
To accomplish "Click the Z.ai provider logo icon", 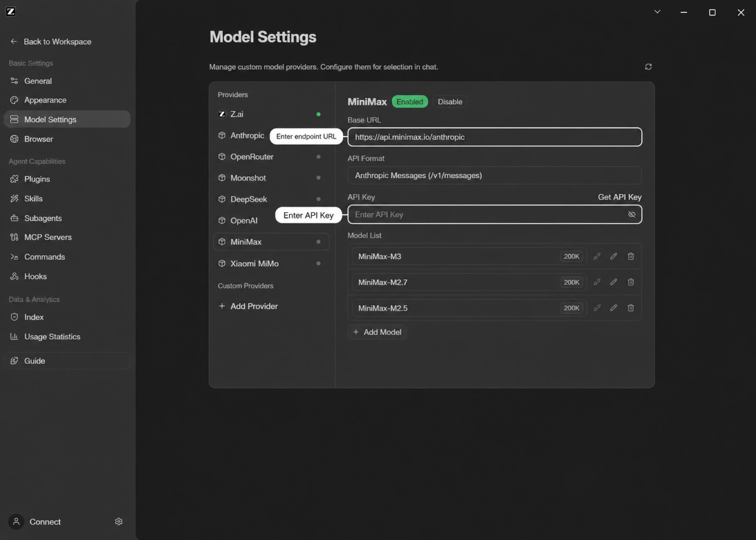I will click(222, 114).
